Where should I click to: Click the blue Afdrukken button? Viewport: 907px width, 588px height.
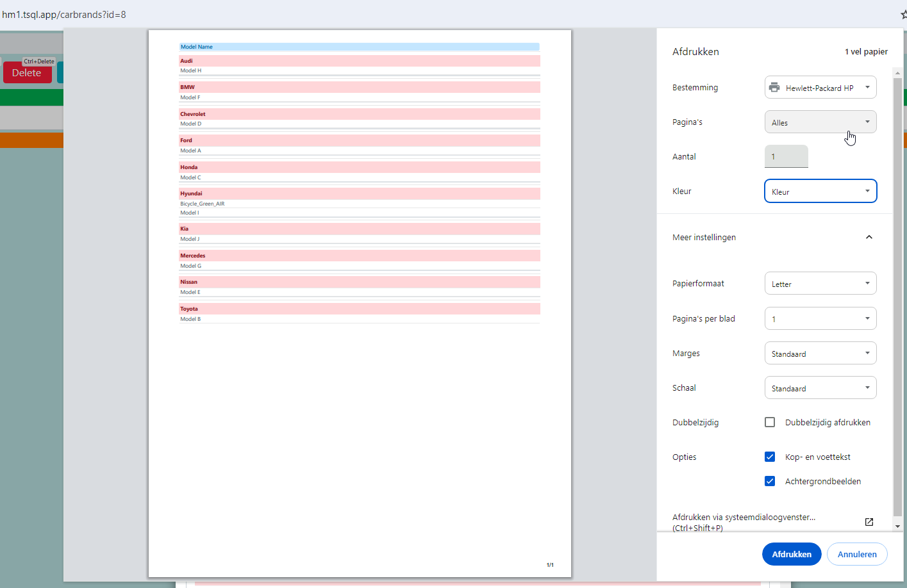pyautogui.click(x=792, y=554)
